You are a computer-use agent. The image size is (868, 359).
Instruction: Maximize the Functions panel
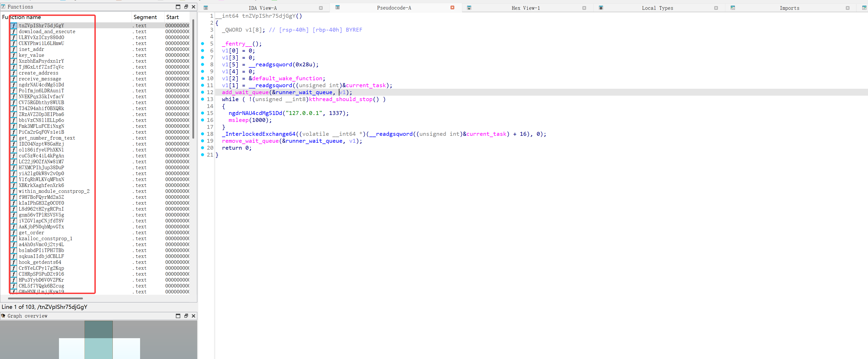click(178, 7)
